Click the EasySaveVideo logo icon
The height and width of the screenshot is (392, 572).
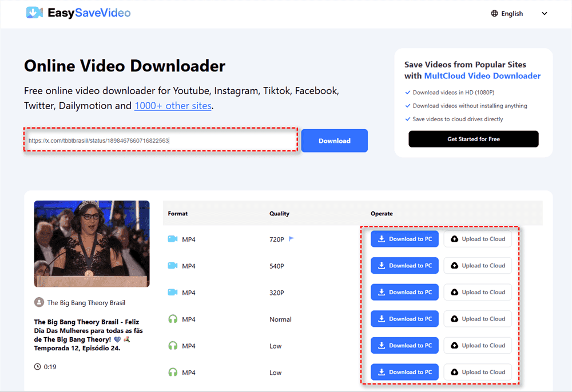35,13
